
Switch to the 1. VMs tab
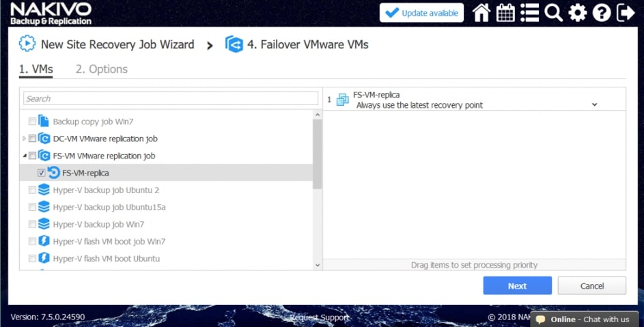(x=36, y=69)
